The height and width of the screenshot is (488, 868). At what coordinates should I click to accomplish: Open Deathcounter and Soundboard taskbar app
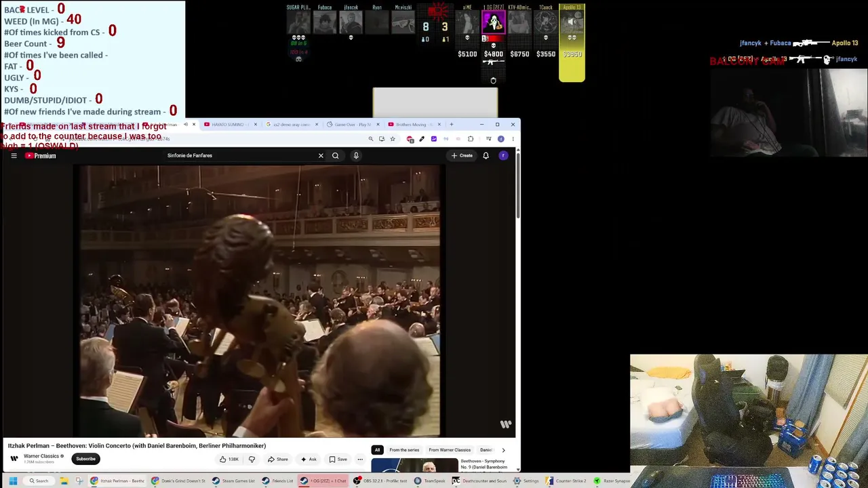[479, 481]
